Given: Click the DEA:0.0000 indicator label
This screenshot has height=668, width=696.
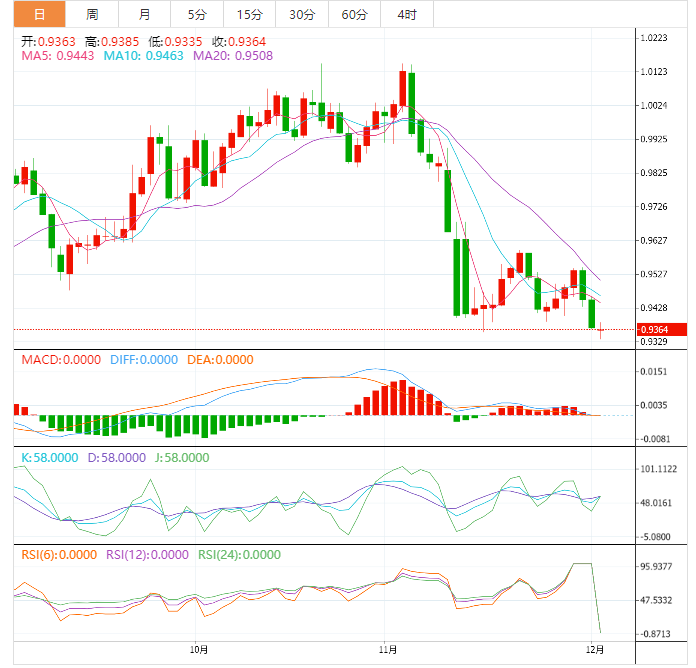Looking at the screenshot, I should pyautogui.click(x=220, y=360).
